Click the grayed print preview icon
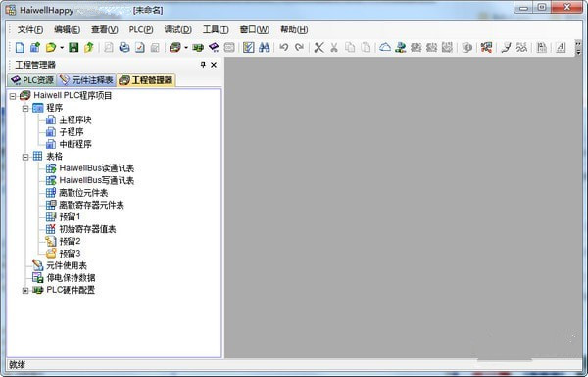 tap(109, 48)
